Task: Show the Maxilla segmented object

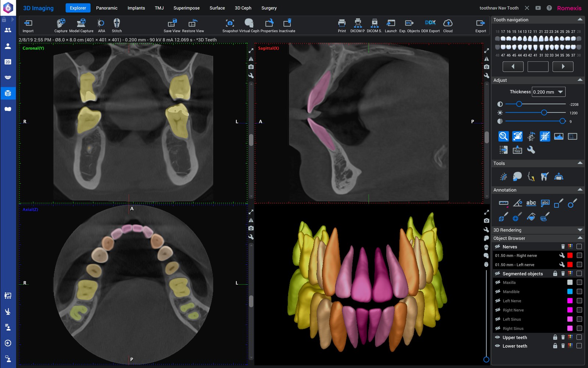Action: (498, 282)
